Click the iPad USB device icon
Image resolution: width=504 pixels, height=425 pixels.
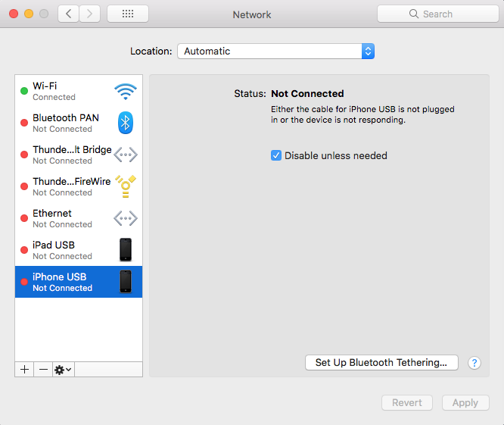pyautogui.click(x=126, y=250)
